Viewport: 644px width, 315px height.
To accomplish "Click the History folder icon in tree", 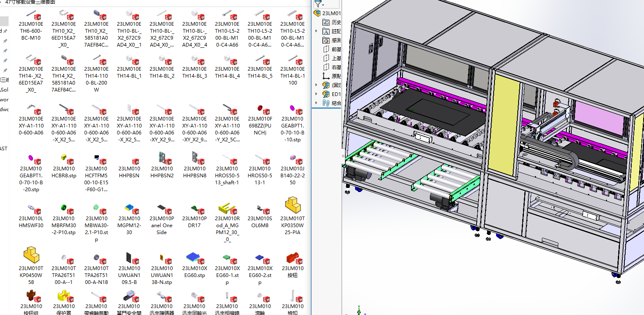I will coord(326,22).
